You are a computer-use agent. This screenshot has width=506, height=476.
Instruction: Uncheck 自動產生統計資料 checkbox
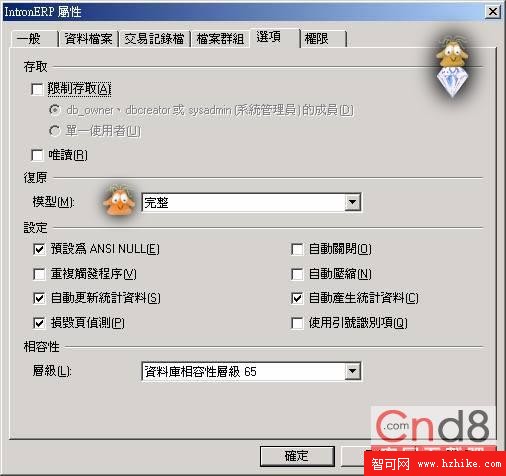pyautogui.click(x=297, y=298)
